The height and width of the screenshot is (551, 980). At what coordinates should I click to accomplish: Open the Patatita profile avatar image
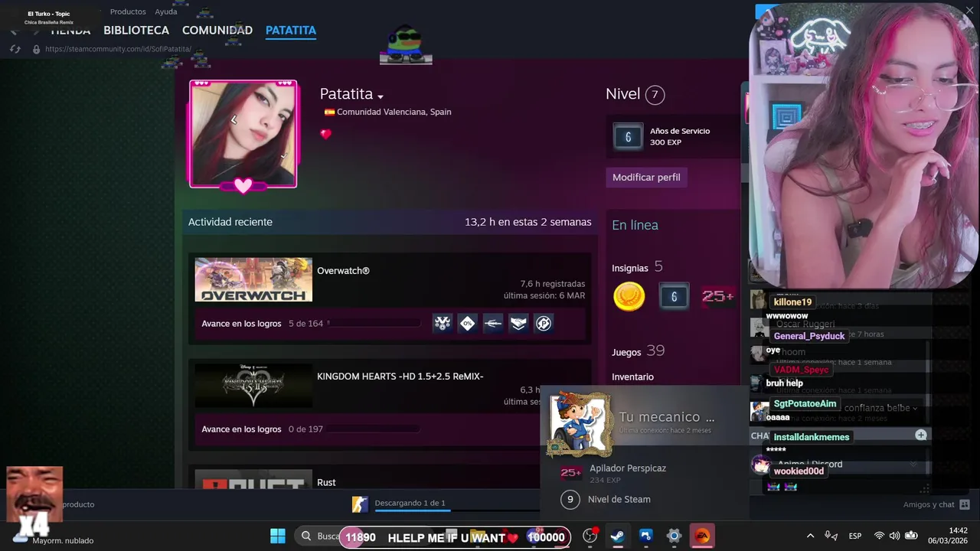pyautogui.click(x=243, y=133)
